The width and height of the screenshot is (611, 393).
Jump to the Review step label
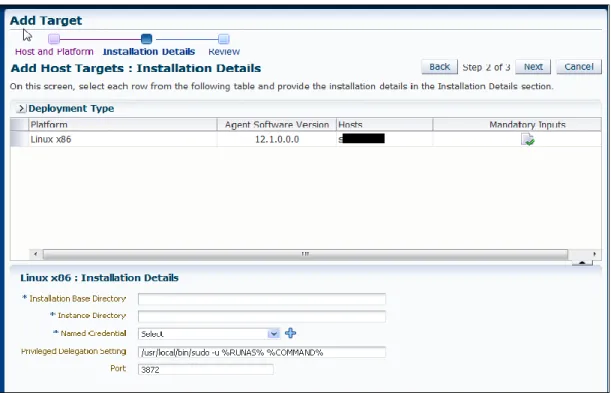(x=224, y=51)
